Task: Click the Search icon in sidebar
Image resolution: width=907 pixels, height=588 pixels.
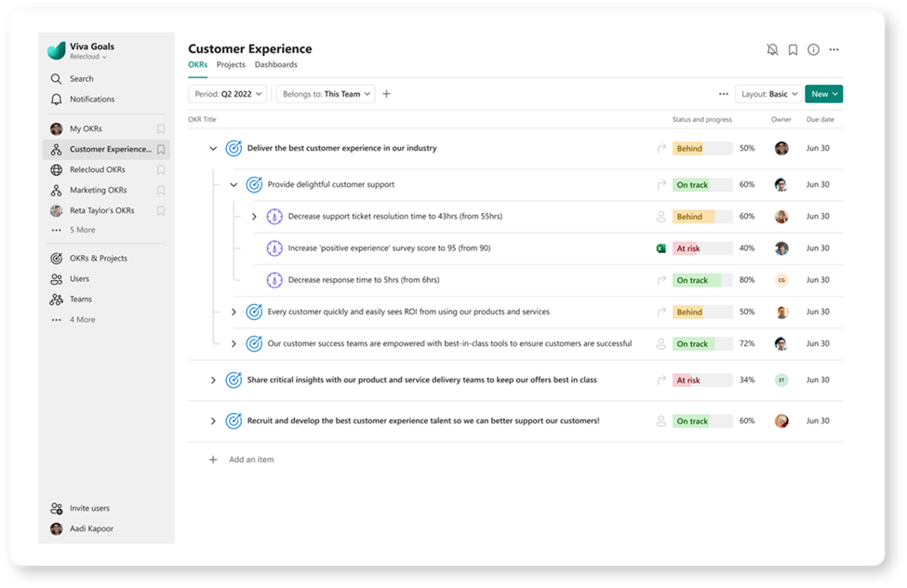Action: 57,79
